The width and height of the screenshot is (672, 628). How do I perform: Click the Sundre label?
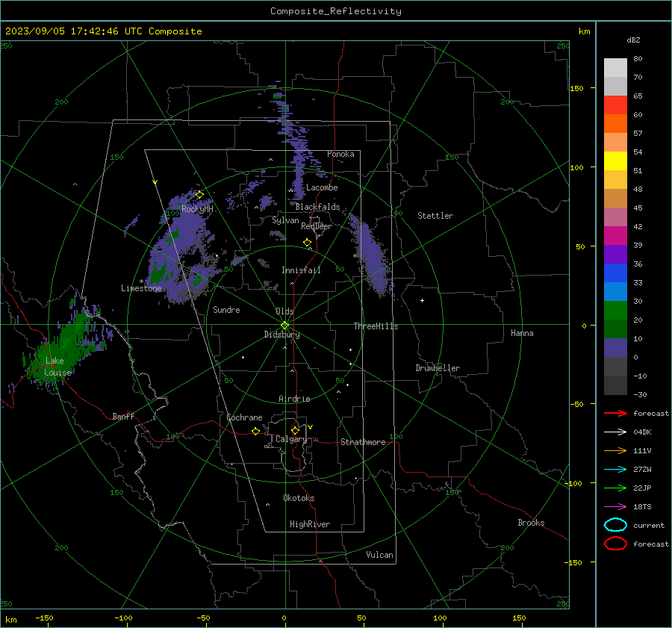pos(226,310)
